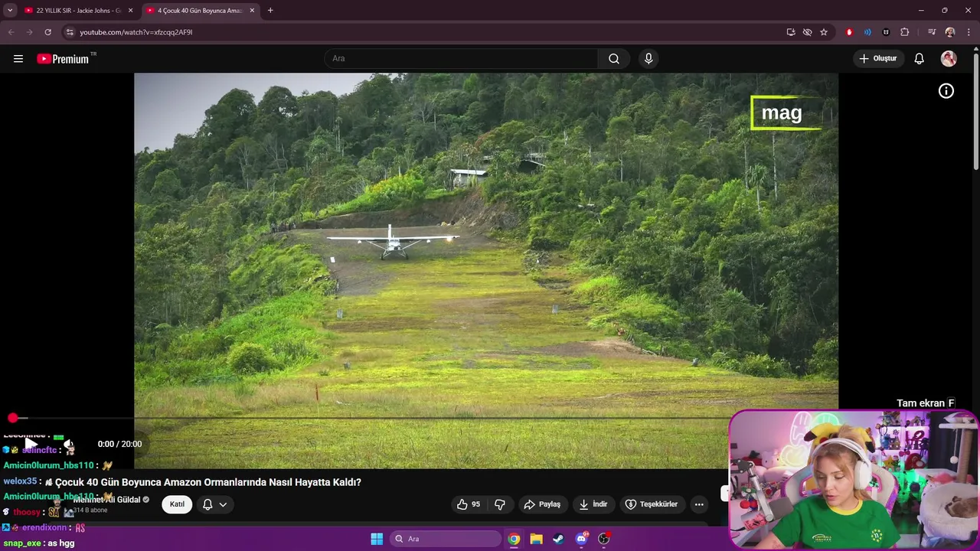Click the YouTube search input field
Viewport: 980px width, 551px height.
pos(462,59)
